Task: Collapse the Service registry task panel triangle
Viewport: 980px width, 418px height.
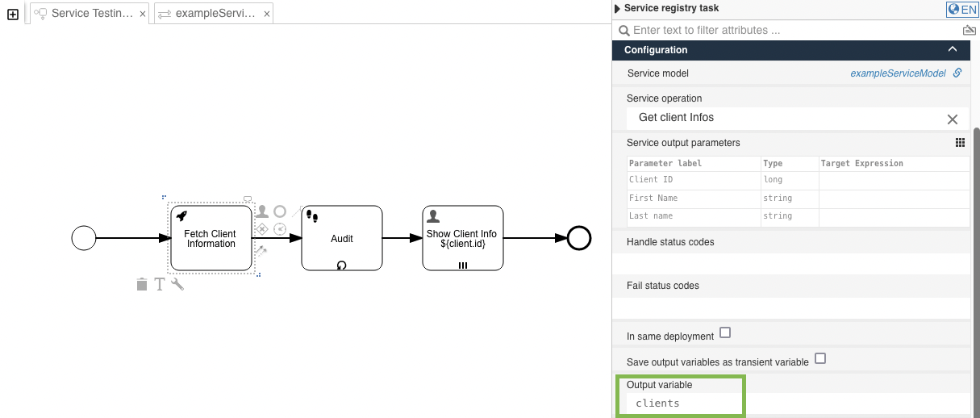Action: tap(618, 9)
